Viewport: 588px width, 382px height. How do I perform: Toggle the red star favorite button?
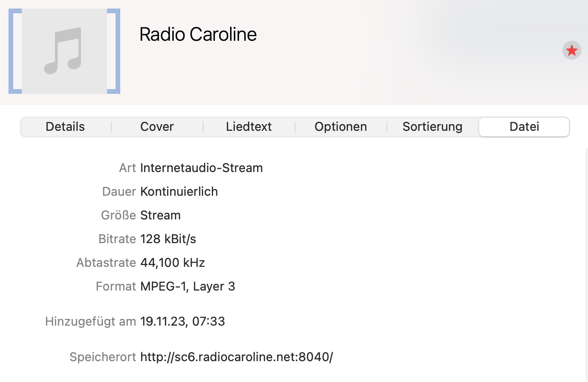point(571,50)
